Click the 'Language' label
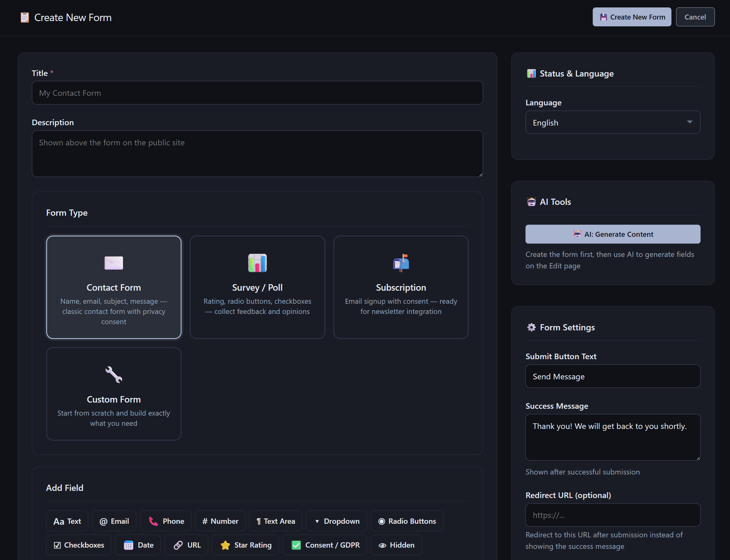Viewport: 730px width, 560px height. tap(543, 102)
